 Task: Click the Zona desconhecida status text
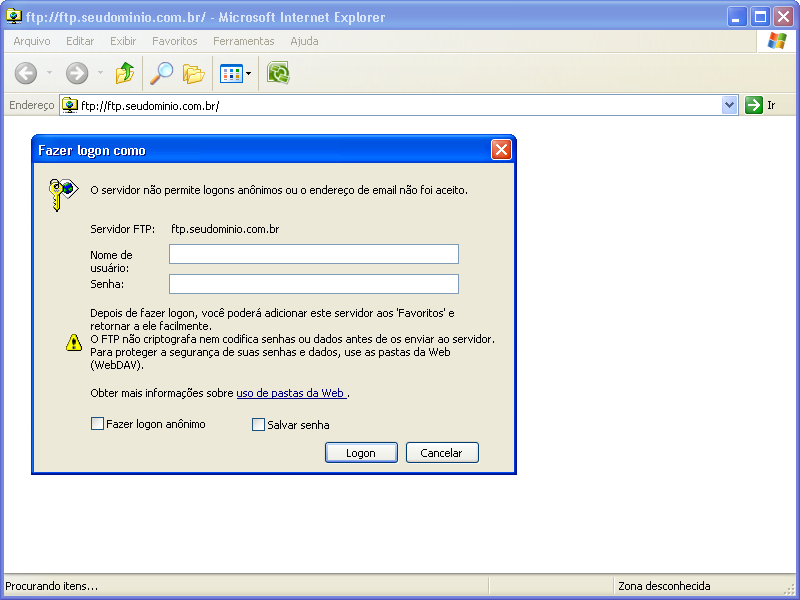664,586
